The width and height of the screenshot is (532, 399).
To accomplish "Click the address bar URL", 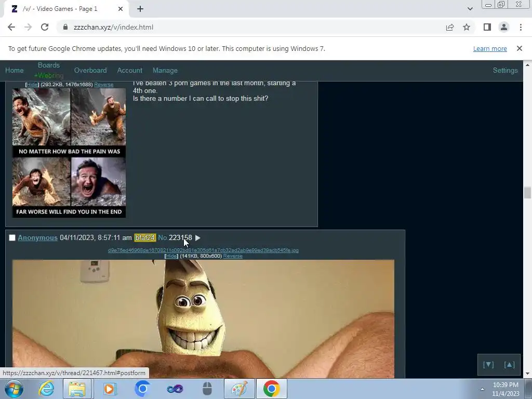I will tap(113, 27).
